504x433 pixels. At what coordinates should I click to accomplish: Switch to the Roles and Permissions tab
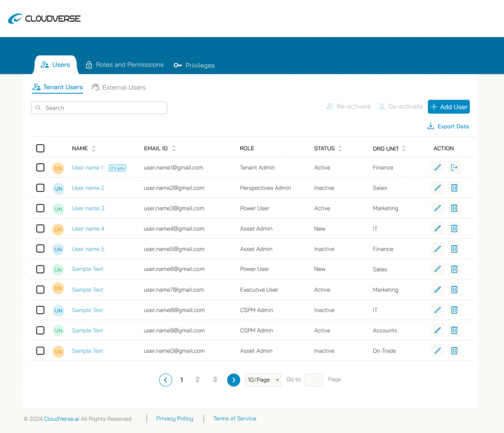point(124,65)
